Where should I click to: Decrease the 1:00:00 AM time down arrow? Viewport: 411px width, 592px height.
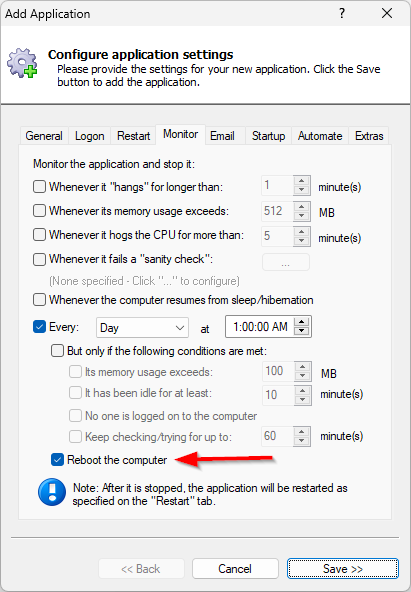point(302,331)
